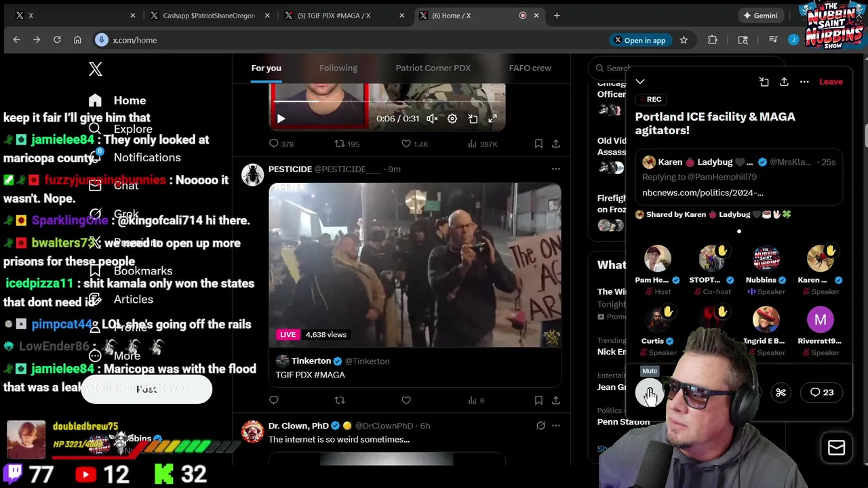This screenshot has width=868, height=488.
Task: Open the PESTICIDE post more options menu
Action: click(x=555, y=169)
